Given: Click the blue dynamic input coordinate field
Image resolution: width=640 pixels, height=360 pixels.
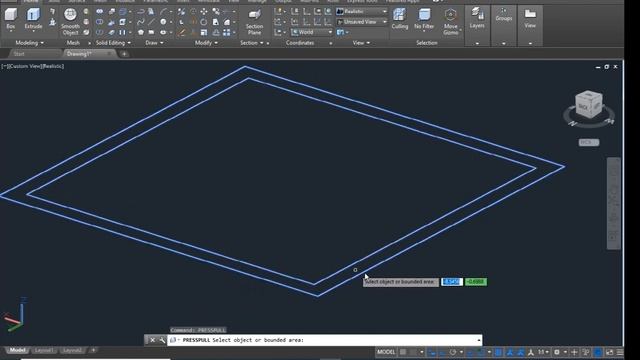Looking at the screenshot, I should (451, 282).
